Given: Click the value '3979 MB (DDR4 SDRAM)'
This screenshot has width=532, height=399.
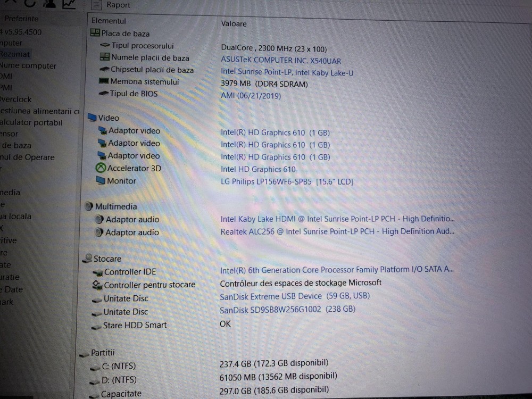Looking at the screenshot, I should pyautogui.click(x=264, y=84).
